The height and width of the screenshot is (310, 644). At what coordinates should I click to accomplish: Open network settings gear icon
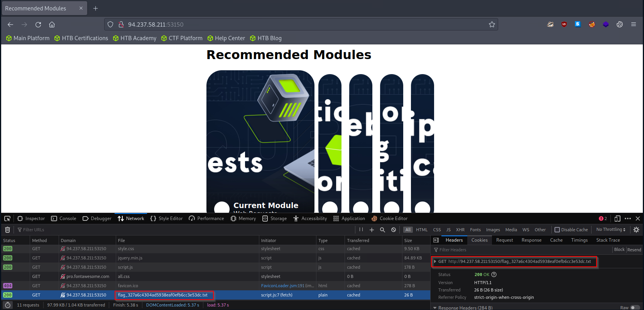point(636,230)
